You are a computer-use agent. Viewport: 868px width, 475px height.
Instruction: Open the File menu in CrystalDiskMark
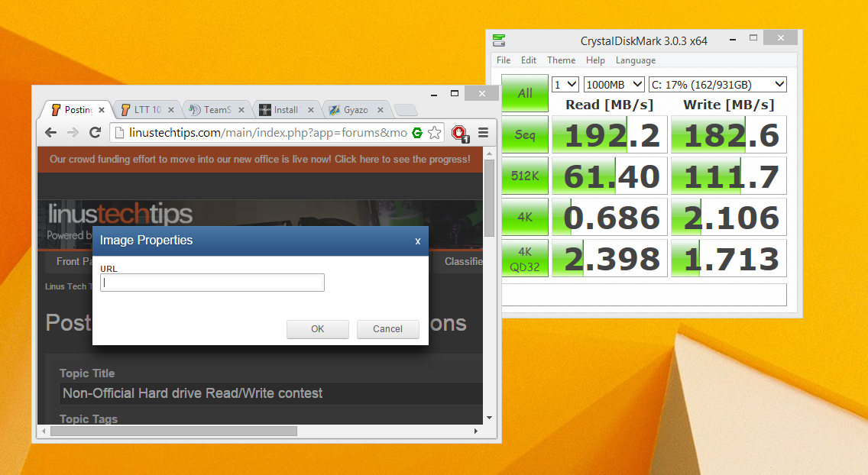(x=504, y=60)
